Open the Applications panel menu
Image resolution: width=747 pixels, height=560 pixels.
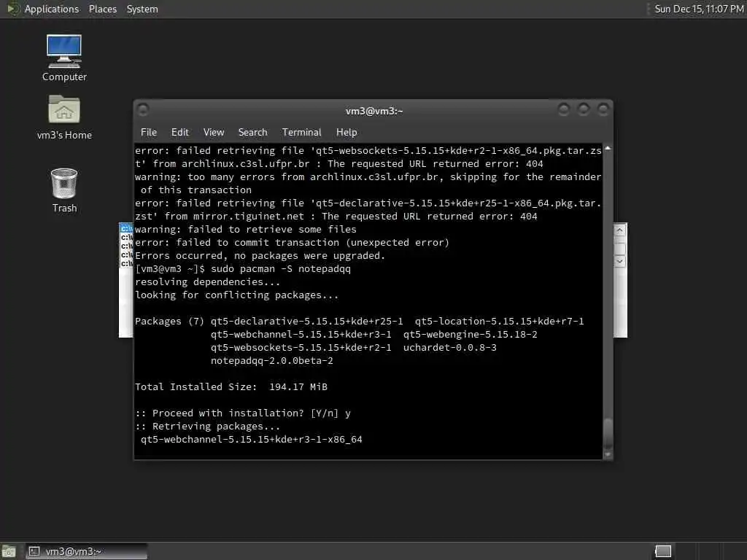tap(52, 9)
